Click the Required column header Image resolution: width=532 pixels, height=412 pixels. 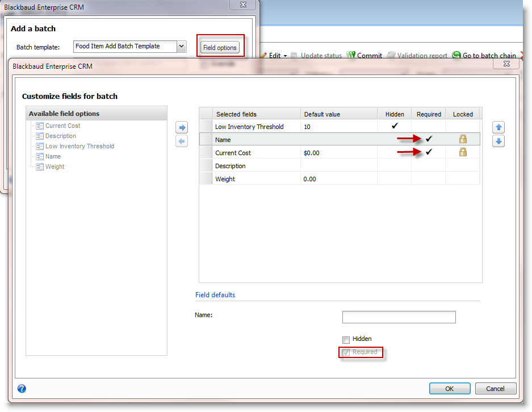pyautogui.click(x=429, y=114)
